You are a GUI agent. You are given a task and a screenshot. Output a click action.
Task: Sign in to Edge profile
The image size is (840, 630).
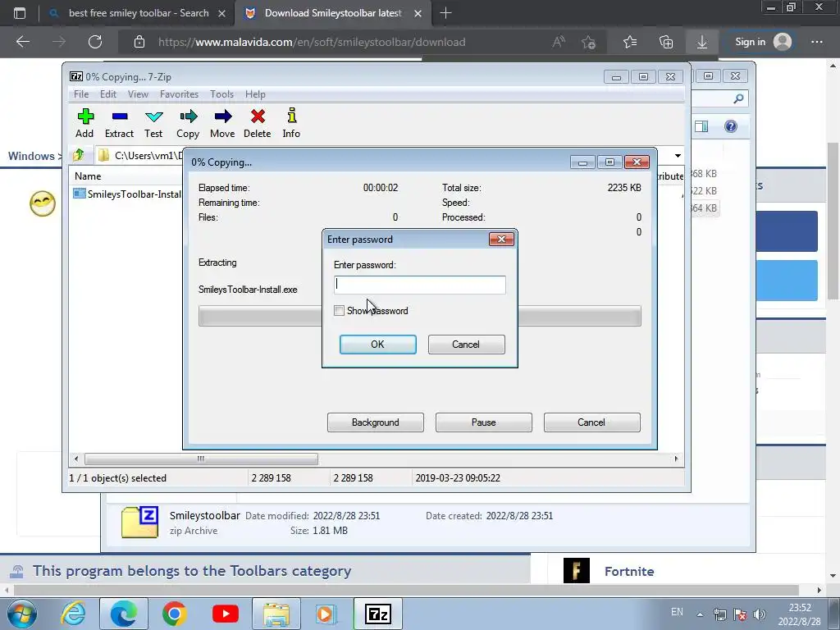(763, 42)
